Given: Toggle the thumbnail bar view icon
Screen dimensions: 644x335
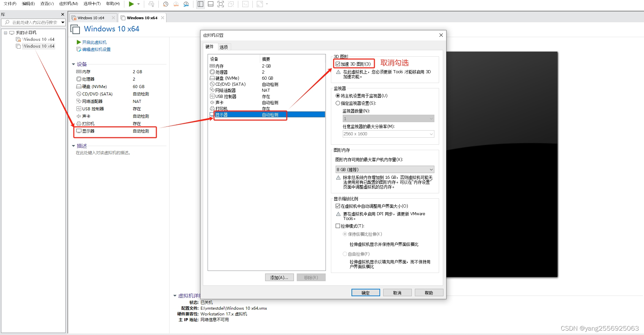Looking at the screenshot, I should pyautogui.click(x=211, y=4).
